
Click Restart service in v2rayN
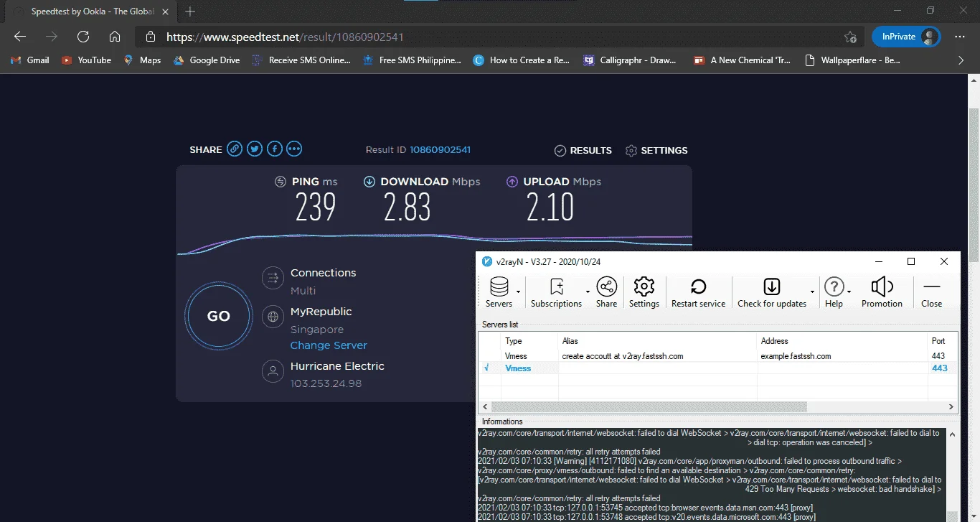pos(698,293)
